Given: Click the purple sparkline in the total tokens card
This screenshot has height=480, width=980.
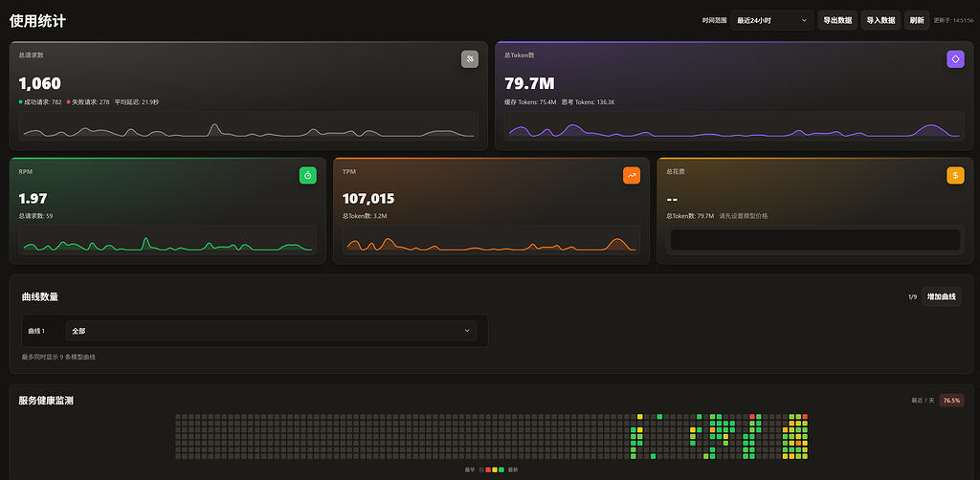Looking at the screenshot, I should click(x=734, y=126).
